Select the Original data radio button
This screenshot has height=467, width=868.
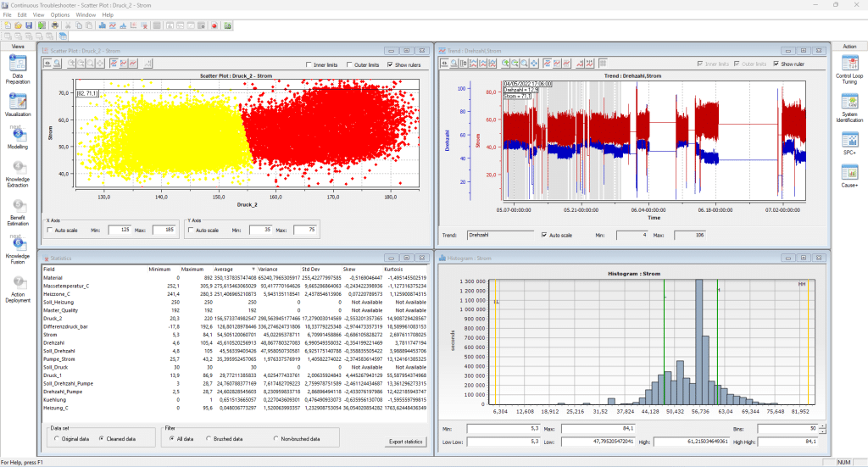pyautogui.click(x=57, y=439)
